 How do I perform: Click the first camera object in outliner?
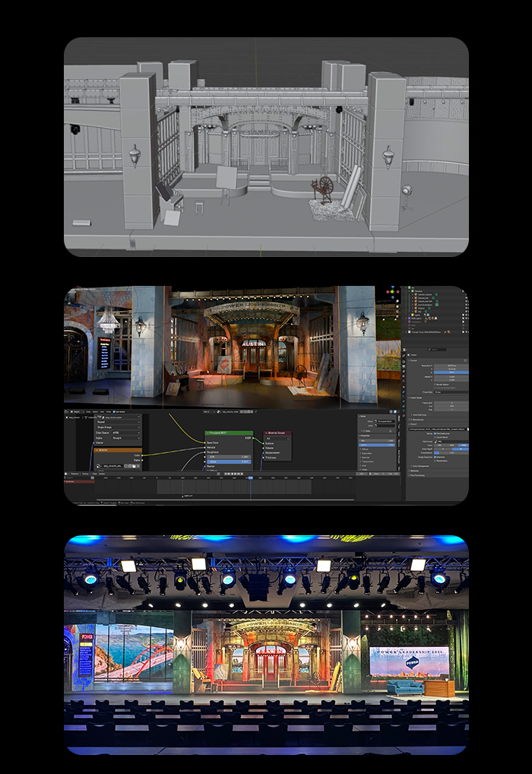(424, 295)
